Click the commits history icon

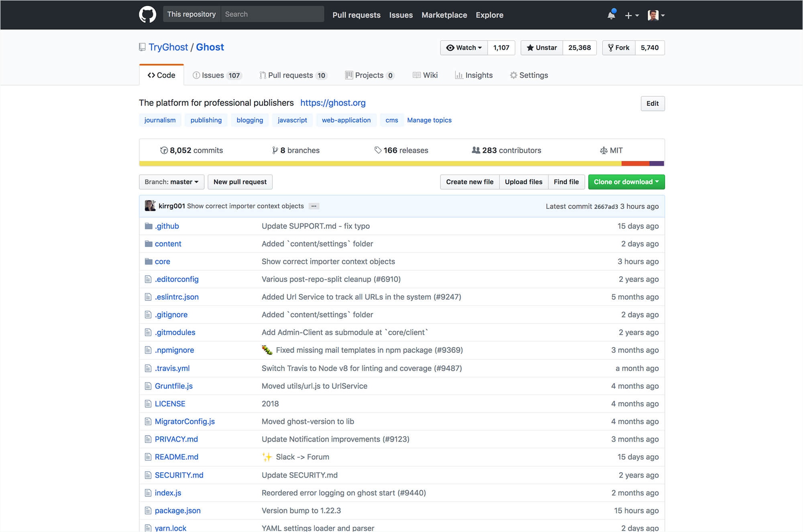point(164,150)
